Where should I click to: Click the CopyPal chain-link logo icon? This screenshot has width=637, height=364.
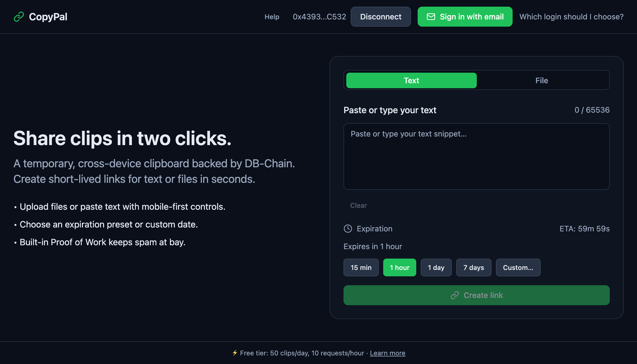point(18,17)
